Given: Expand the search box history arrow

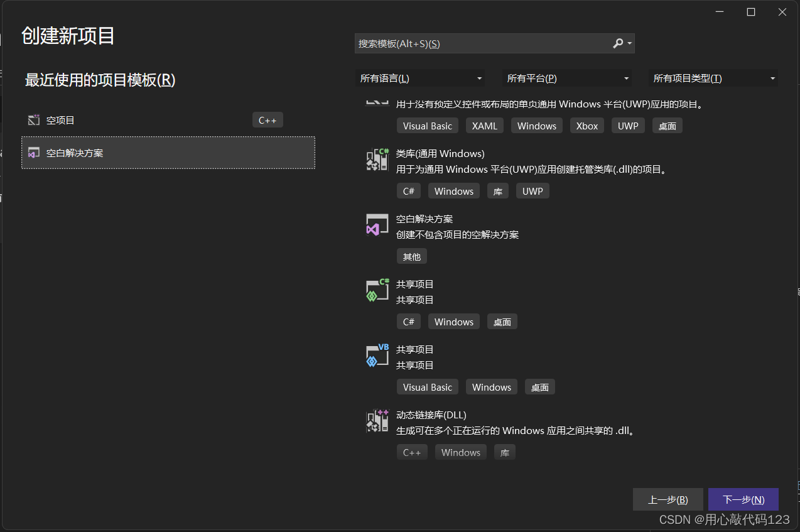Looking at the screenshot, I should click(x=629, y=44).
